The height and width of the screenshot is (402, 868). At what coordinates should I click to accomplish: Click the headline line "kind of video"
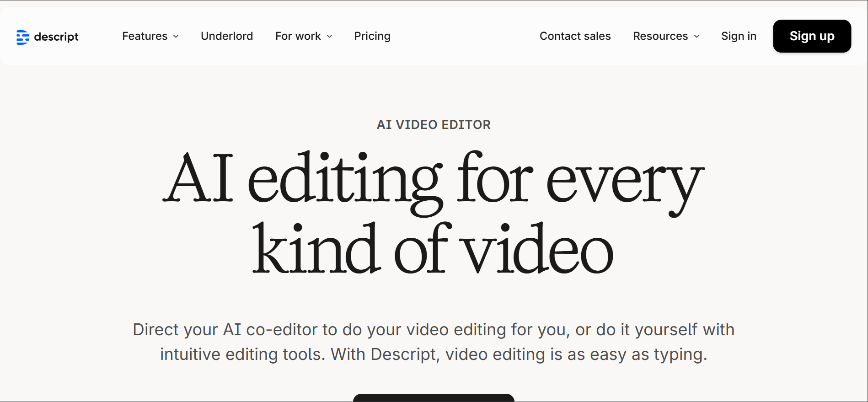click(x=433, y=249)
